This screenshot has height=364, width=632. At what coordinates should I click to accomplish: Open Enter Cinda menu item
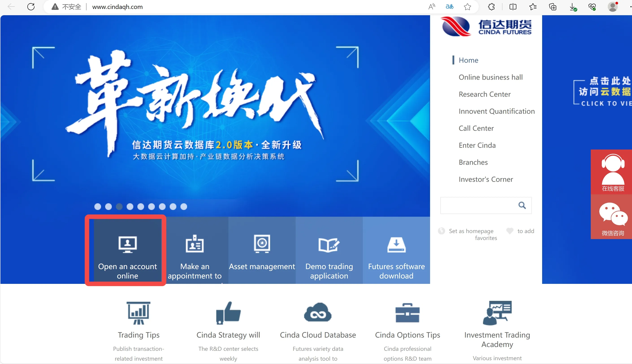click(x=477, y=145)
